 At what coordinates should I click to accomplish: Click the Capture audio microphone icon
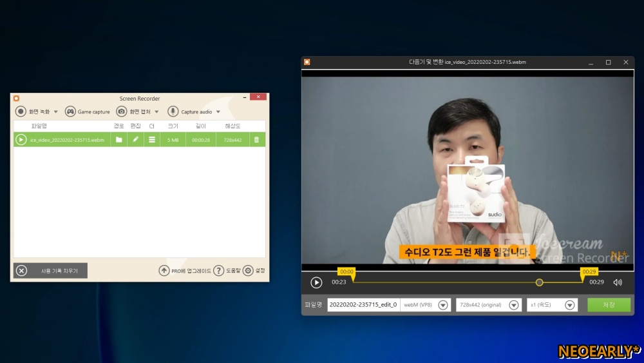coord(173,112)
